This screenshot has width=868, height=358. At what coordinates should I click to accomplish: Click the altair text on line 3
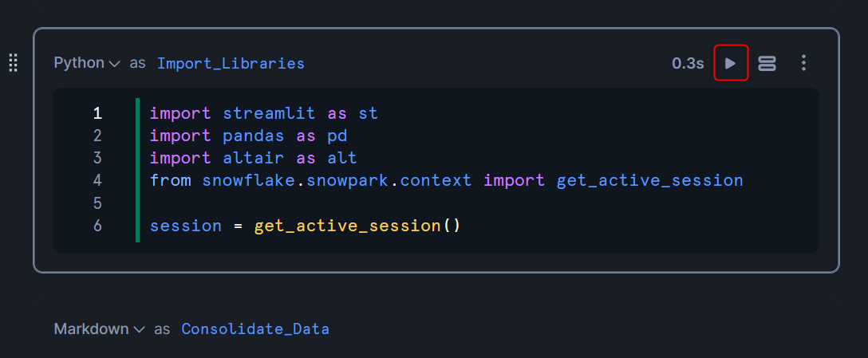(254, 158)
